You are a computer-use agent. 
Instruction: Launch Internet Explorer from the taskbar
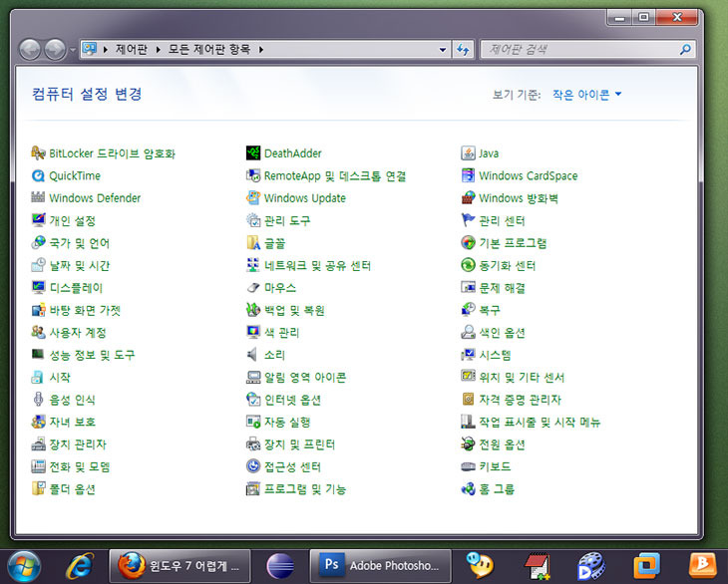(x=80, y=566)
